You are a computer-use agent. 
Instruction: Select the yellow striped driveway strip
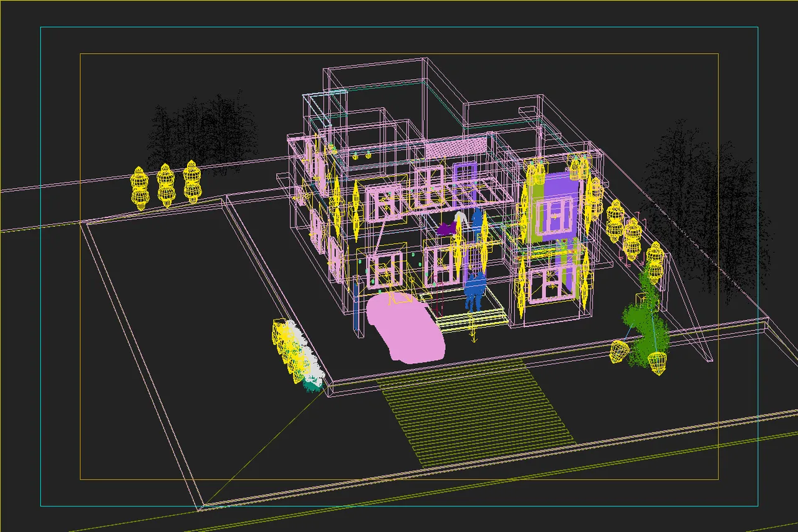(476, 413)
